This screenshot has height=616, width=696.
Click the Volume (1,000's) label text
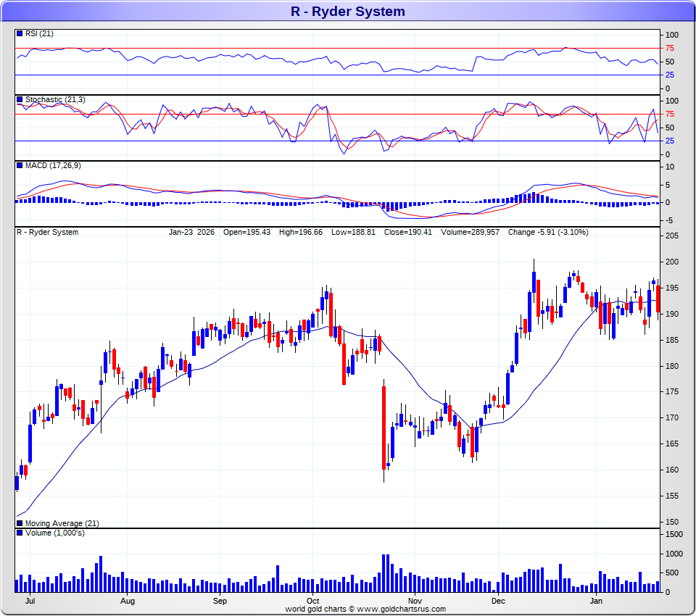[x=54, y=533]
